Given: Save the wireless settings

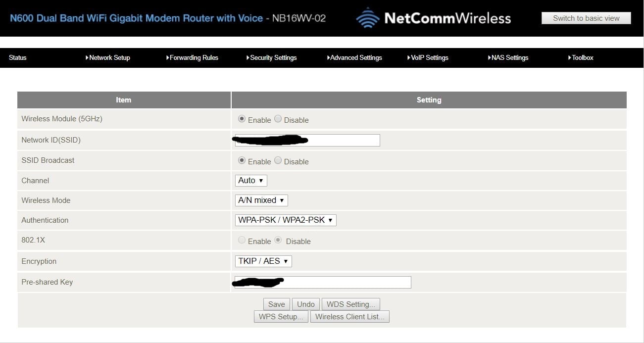Looking at the screenshot, I should click(277, 304).
